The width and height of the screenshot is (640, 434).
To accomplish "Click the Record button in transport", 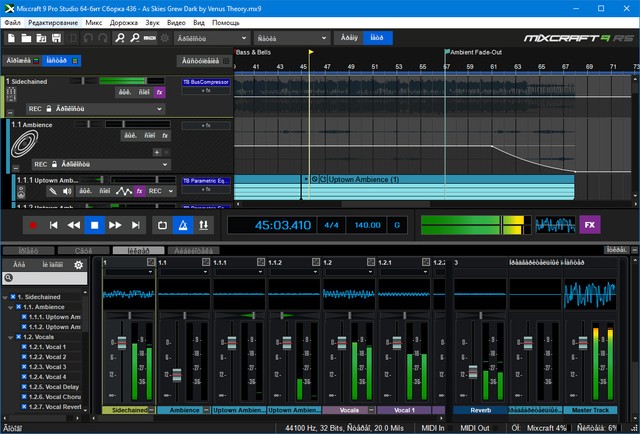I will 32,225.
